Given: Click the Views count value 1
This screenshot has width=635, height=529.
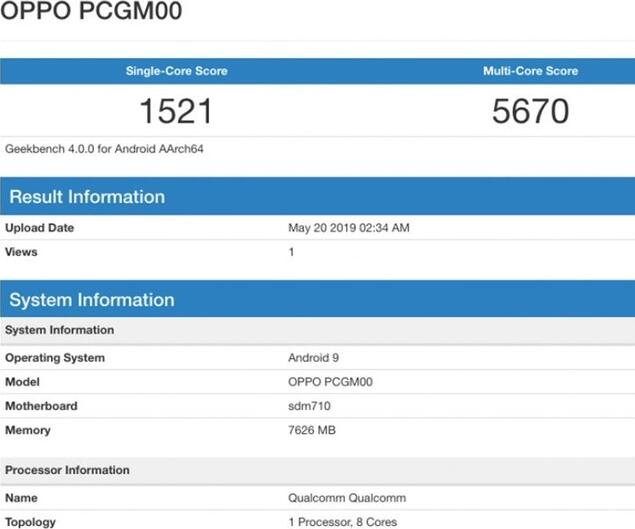Looking at the screenshot, I should tap(291, 252).
